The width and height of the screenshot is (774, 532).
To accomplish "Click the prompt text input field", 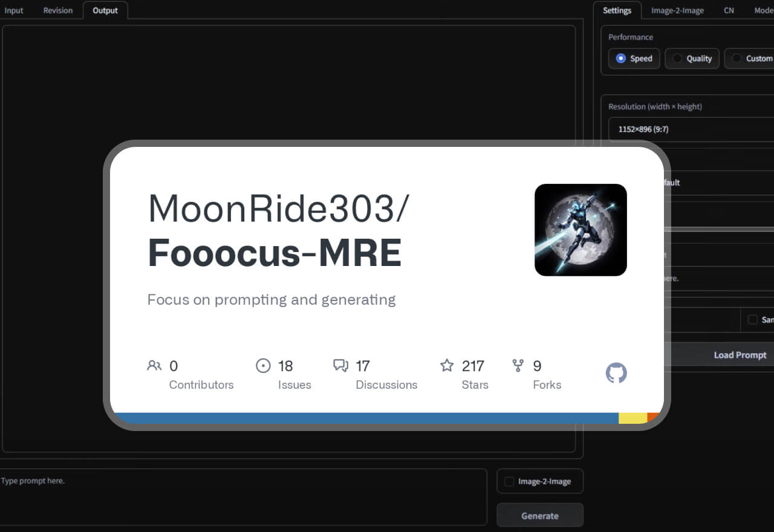I will (x=242, y=496).
